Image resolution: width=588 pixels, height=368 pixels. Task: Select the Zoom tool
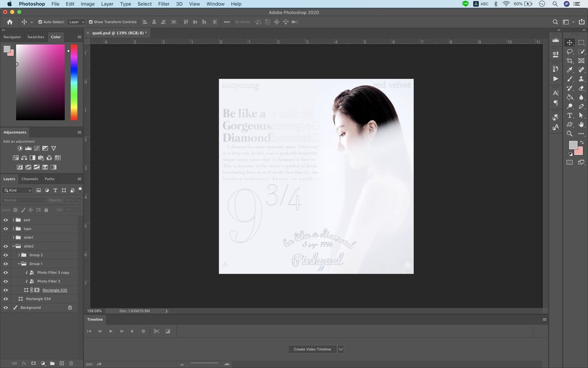570,133
